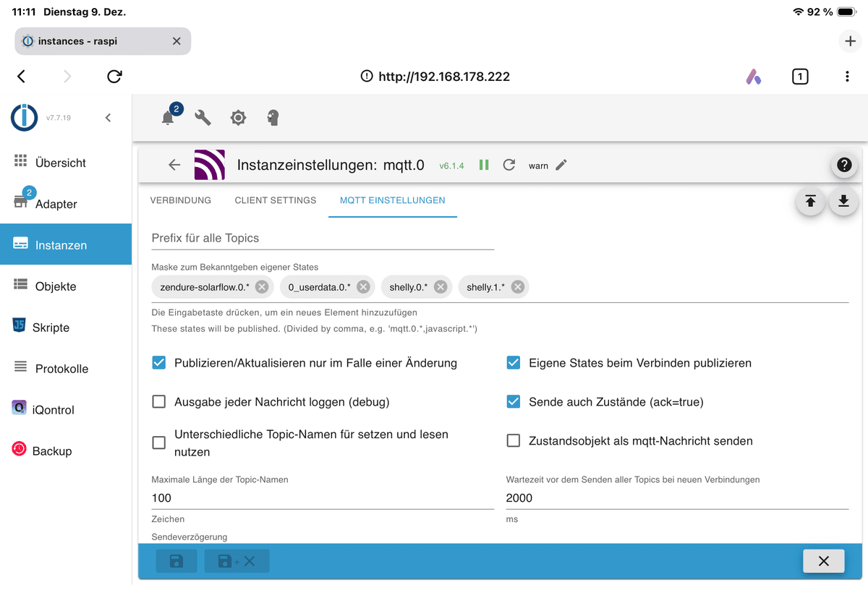868x603 pixels.
Task: Open Objekte in the sidebar
Action: [x=66, y=286]
